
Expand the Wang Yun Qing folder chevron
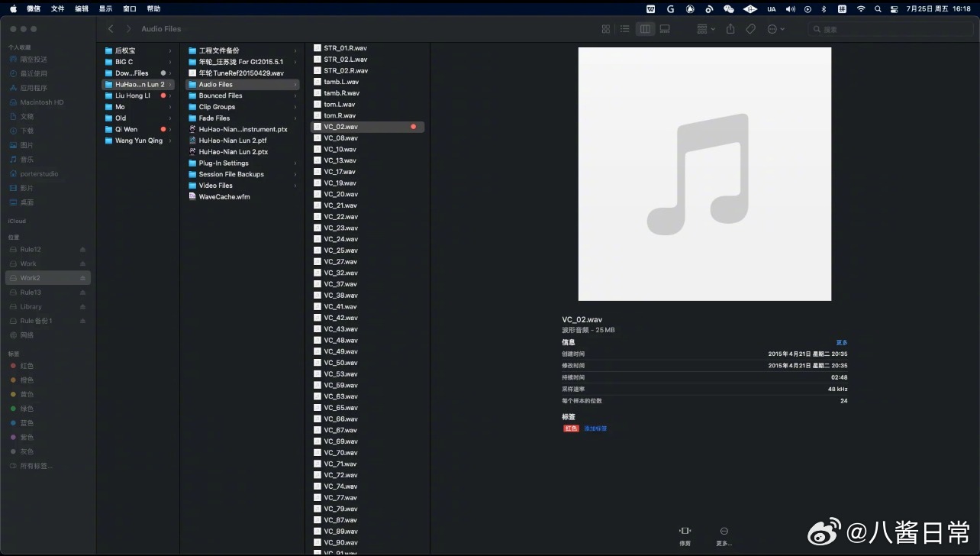click(170, 141)
